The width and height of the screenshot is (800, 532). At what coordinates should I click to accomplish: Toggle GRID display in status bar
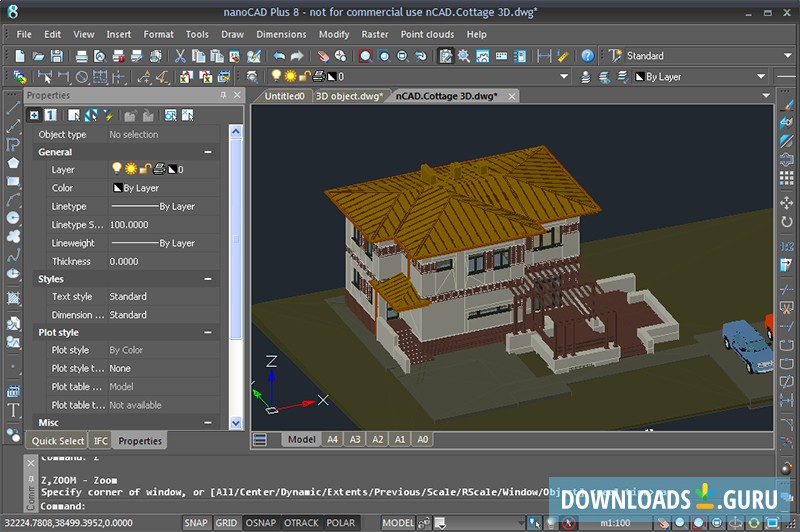tap(227, 523)
